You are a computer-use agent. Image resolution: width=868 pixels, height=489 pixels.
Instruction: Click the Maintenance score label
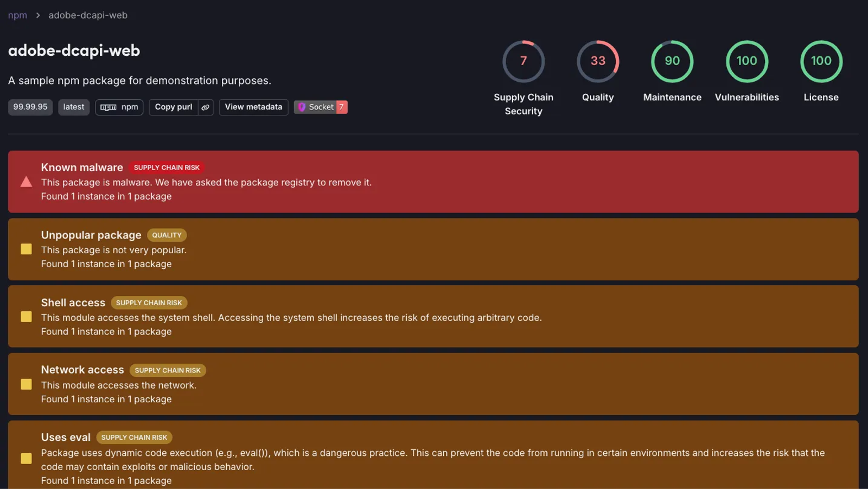(672, 97)
